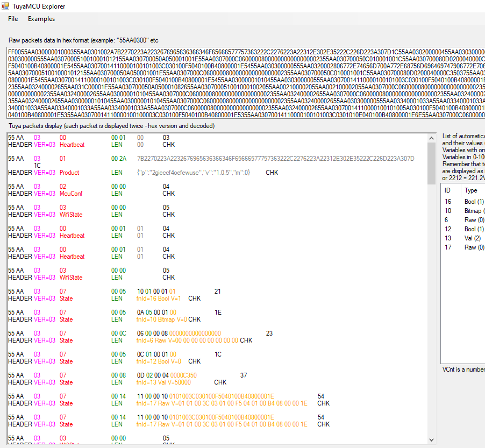Click the packets display scroll up arrow
The width and height of the screenshot is (485, 448).
pyautogui.click(x=431, y=138)
